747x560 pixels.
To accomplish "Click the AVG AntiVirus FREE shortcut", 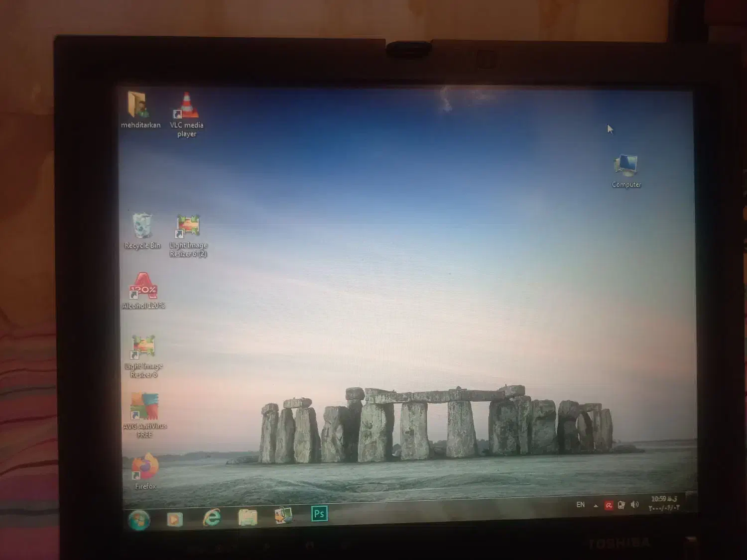I will pyautogui.click(x=144, y=408).
